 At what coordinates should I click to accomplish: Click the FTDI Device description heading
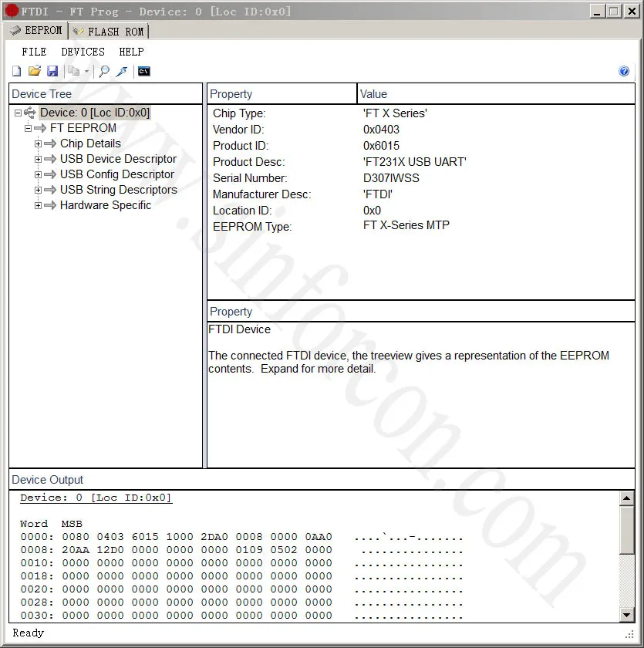240,329
